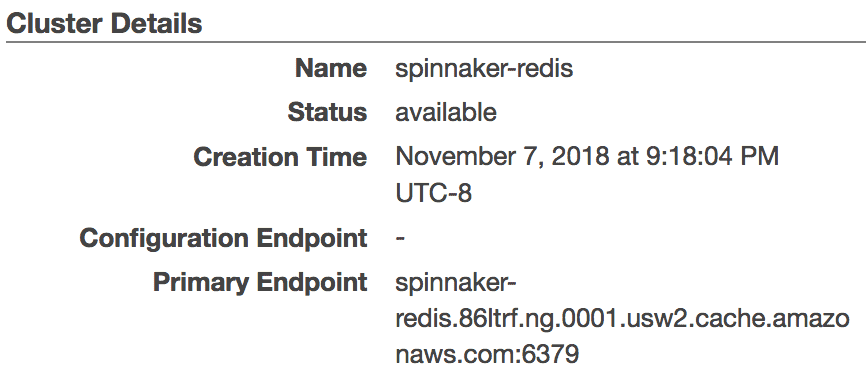Click the Primary Endpoint label
Viewport: 866px width, 378px height.
click(260, 282)
